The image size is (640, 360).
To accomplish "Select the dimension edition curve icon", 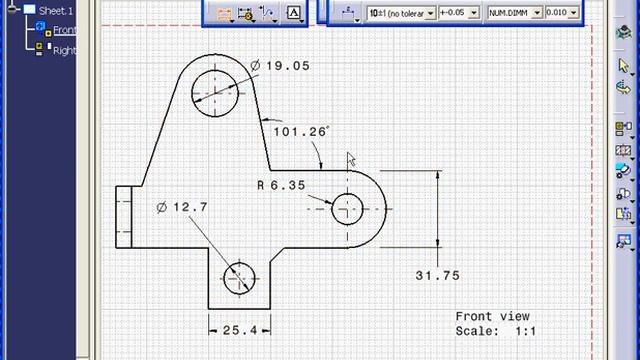I will coord(267,13).
